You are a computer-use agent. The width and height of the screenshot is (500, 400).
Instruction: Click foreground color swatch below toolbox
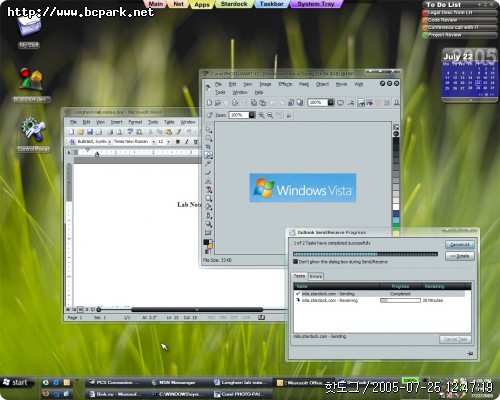click(206, 242)
